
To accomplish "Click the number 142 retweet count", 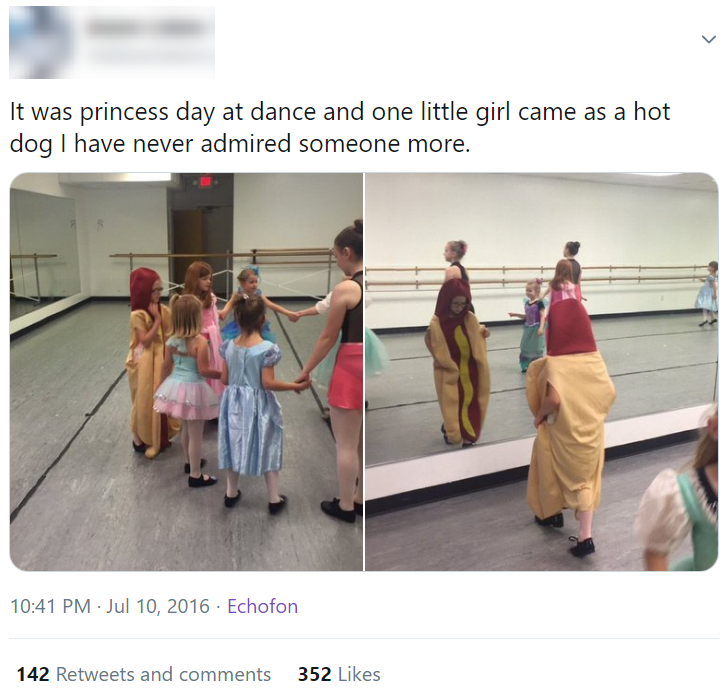I will tap(33, 674).
